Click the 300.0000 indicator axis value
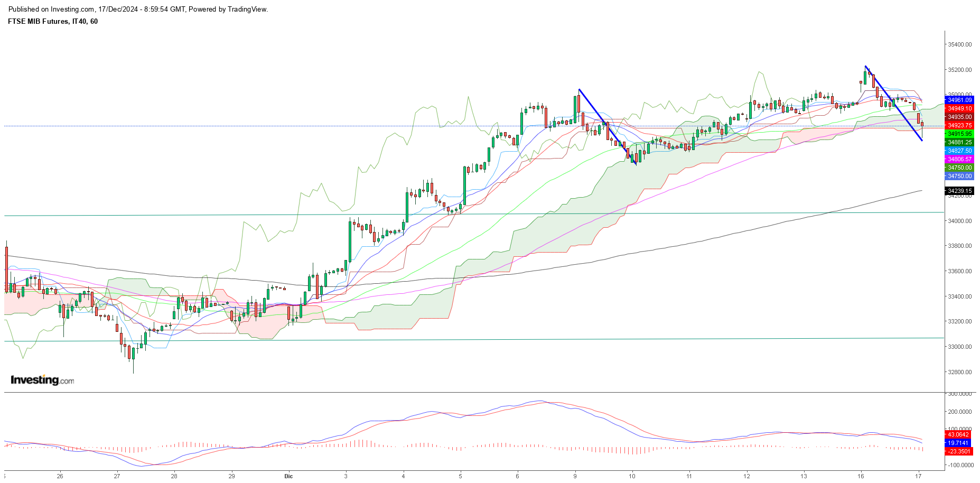 (960, 394)
